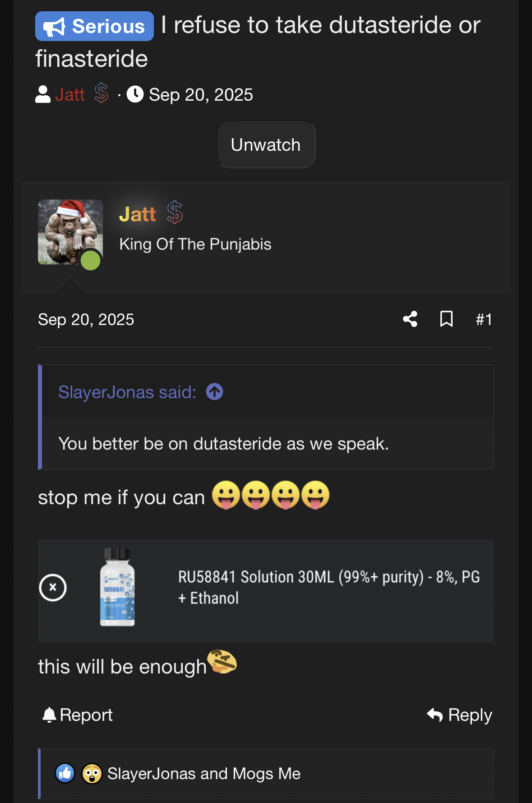Open the post #1 permalink

(x=484, y=320)
